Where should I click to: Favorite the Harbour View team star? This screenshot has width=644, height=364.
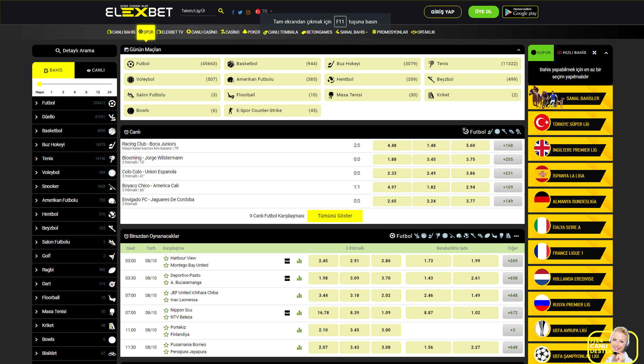tap(166, 258)
